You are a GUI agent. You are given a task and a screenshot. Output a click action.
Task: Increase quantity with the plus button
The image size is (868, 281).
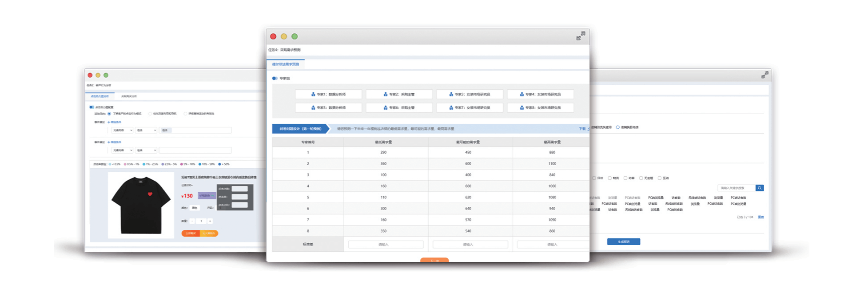[x=210, y=221]
